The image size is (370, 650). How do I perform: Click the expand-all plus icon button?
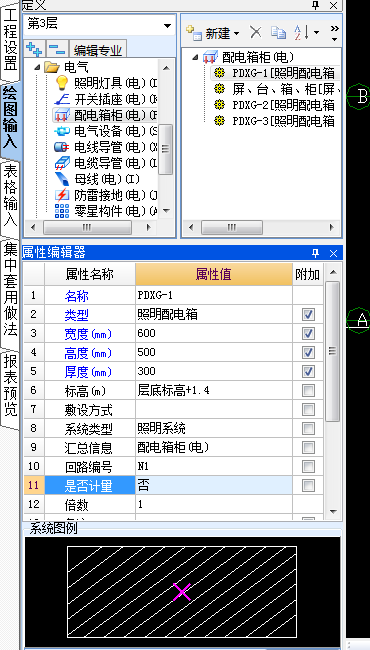(x=34, y=49)
